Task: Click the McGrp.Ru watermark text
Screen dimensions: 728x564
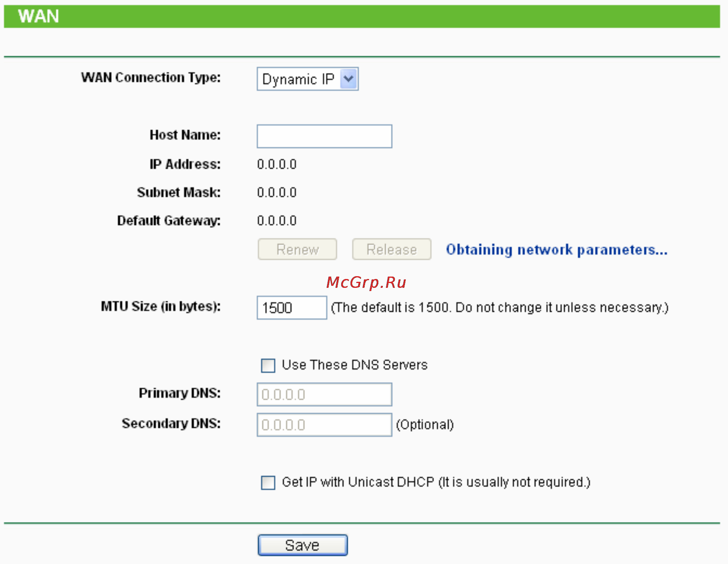Action: click(366, 282)
